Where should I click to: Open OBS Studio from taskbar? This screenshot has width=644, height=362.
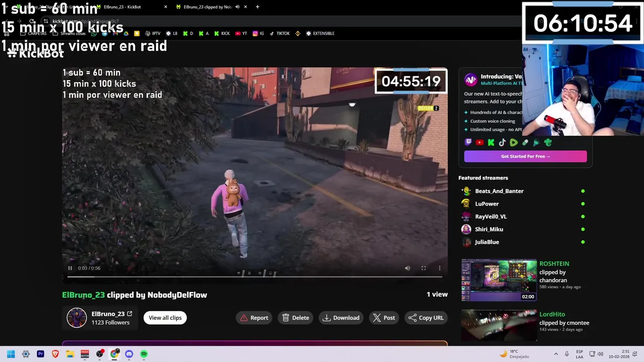[x=100, y=354]
